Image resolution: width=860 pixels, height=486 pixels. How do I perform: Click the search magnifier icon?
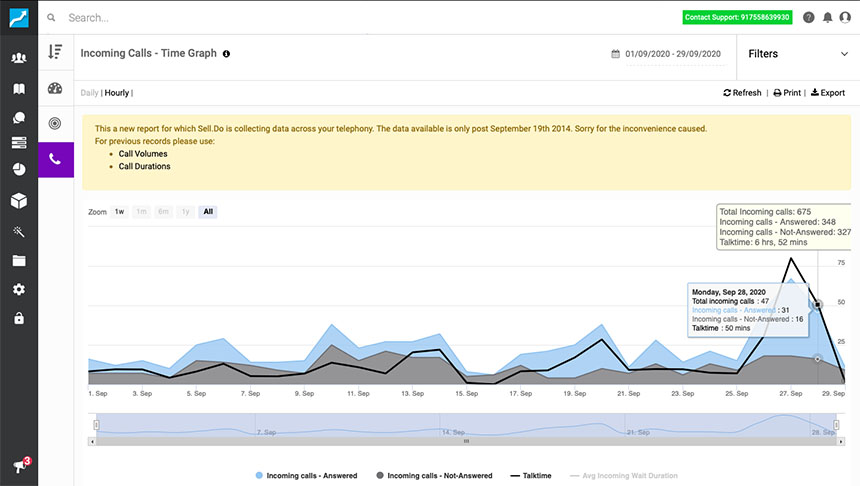click(51, 18)
